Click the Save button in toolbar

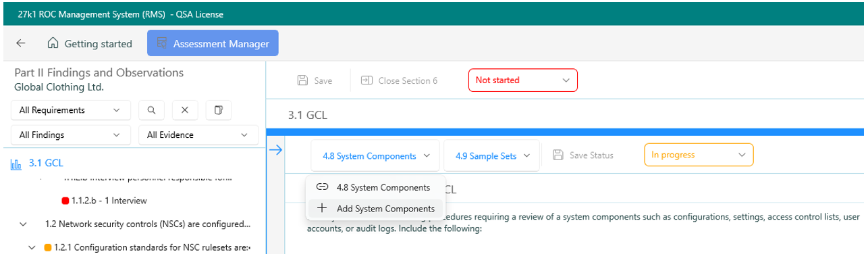pyautogui.click(x=315, y=80)
